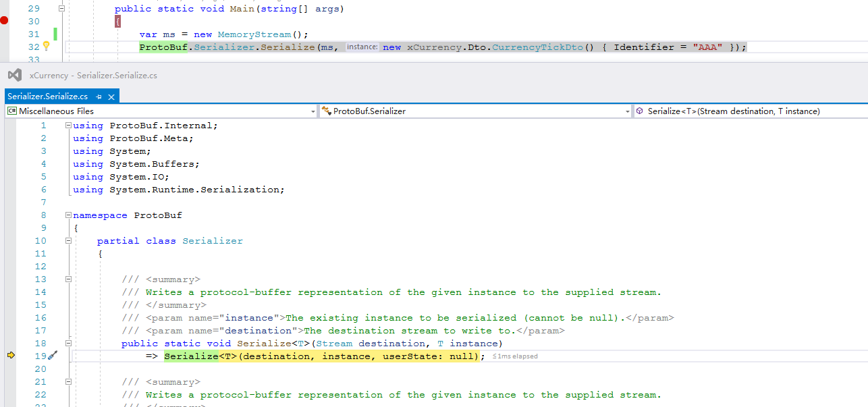Click 'System.IO' on line 5
Screen dimensions: 868x407
[x=138, y=177]
